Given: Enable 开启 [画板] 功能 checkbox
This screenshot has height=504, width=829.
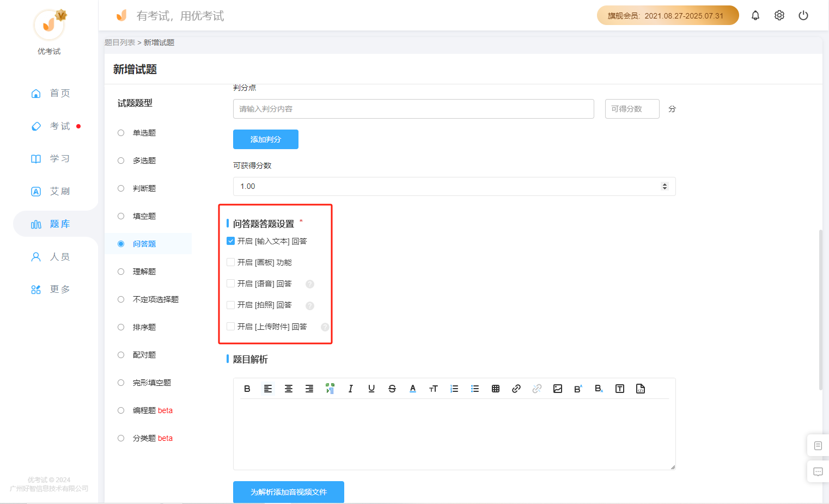Looking at the screenshot, I should click(x=231, y=262).
